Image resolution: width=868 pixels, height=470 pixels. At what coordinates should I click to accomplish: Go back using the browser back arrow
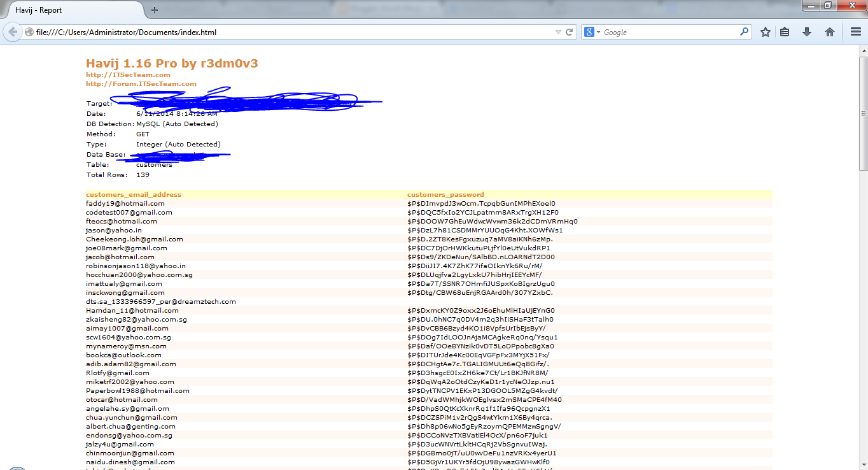click(13, 32)
